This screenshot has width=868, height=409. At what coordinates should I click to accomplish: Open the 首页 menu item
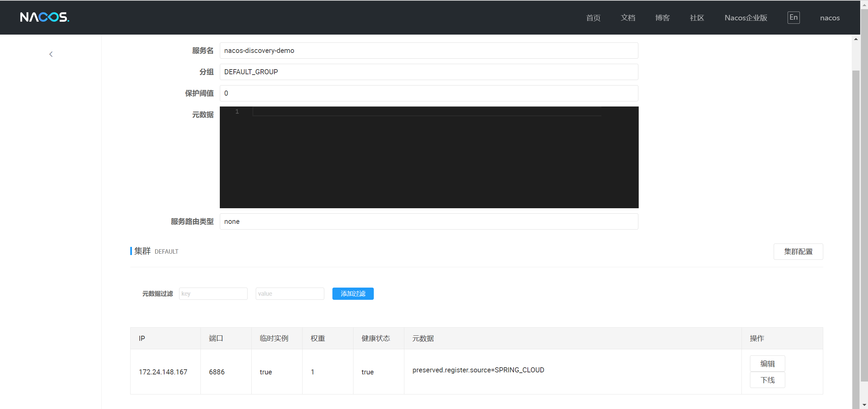(593, 18)
